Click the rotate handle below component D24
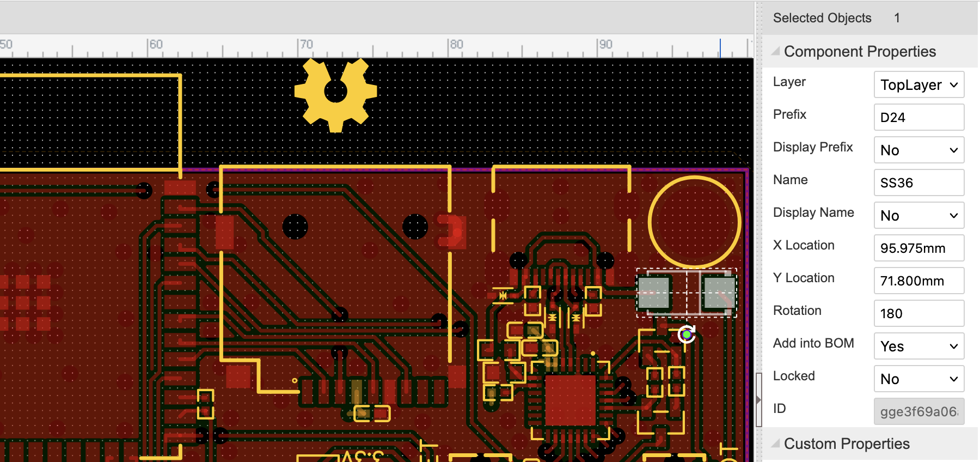980x462 pixels. pos(687,334)
